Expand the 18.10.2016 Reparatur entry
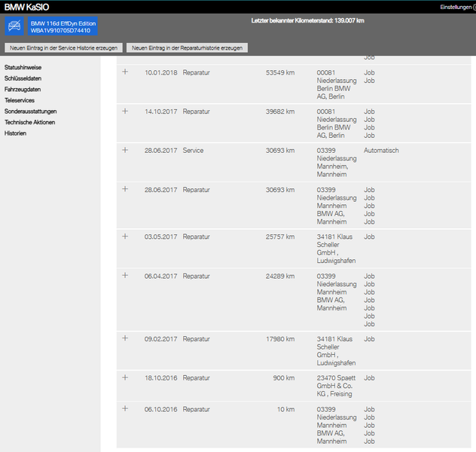Screen dimensions: 476x452 click(x=125, y=377)
